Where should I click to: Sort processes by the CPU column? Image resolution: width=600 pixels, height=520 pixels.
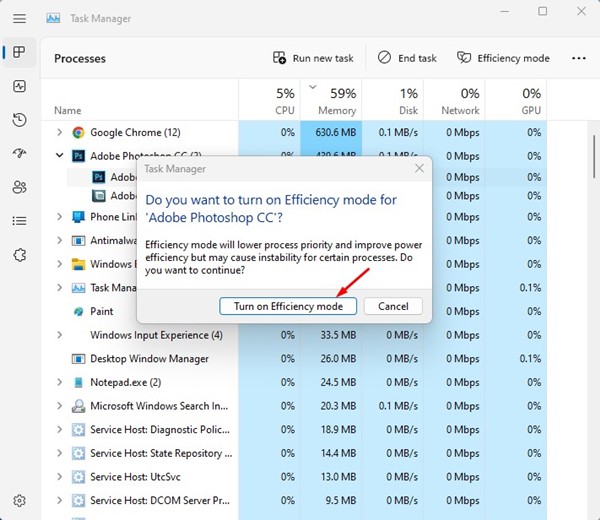click(269, 100)
